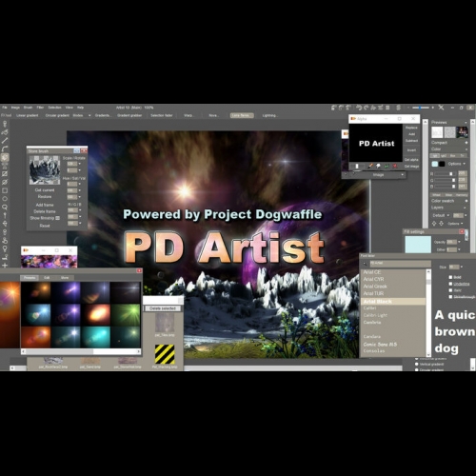Screen dimensions: 476x476
Task: Click the red X icon in Alpha window
Action: [395, 166]
